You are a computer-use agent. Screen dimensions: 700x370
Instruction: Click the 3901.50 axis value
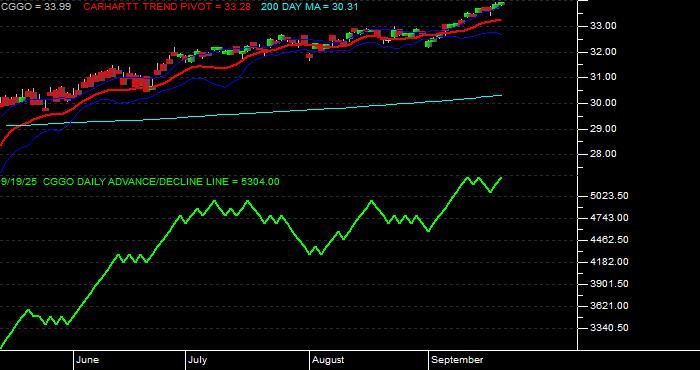609,284
